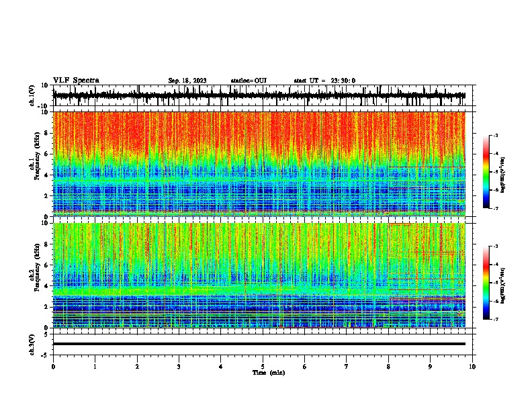Click the "2" kHz tick on ch.1 frequency axis
532x411 pixels.
pyautogui.click(x=46, y=196)
